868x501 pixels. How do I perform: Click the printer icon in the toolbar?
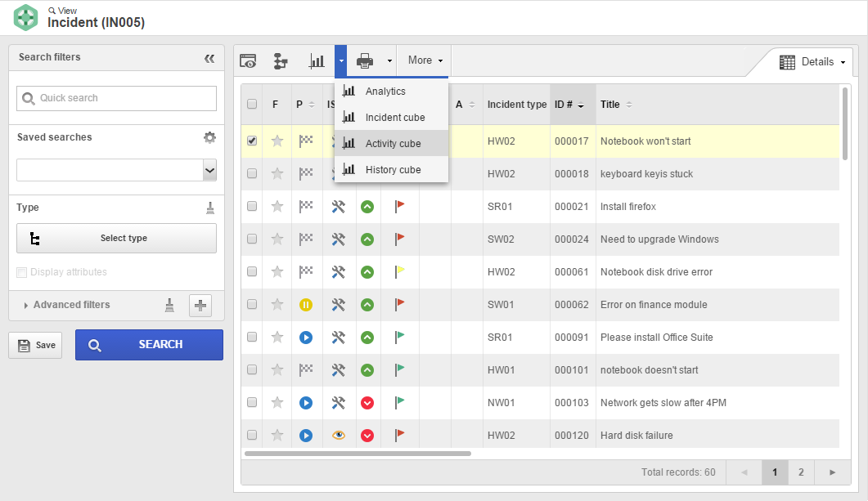click(365, 60)
